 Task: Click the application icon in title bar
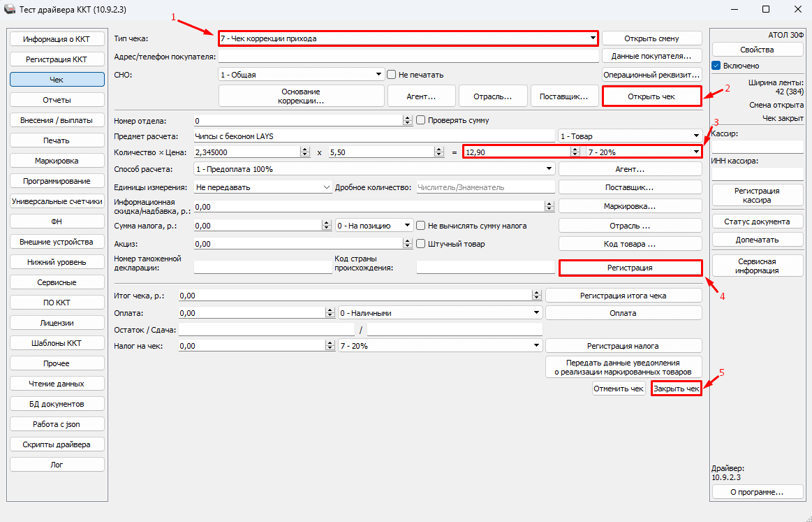(9, 9)
